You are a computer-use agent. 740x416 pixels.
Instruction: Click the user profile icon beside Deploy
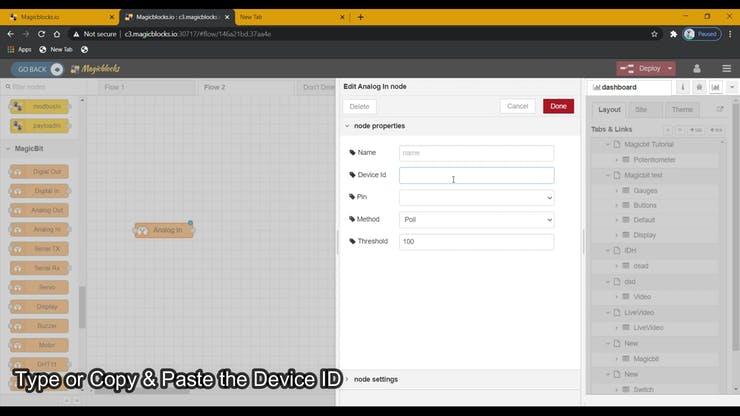[698, 68]
